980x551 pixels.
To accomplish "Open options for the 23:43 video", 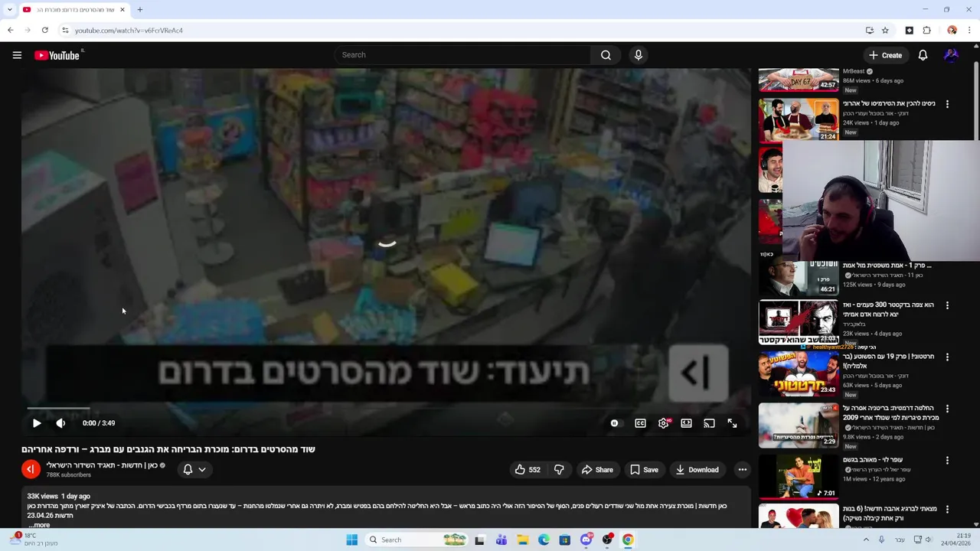I will [947, 357].
